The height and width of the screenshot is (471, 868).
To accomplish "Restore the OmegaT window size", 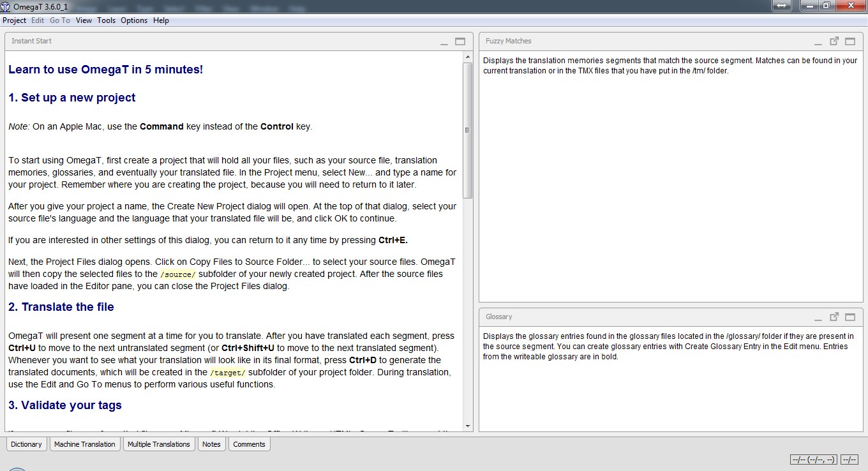I will pos(827,6).
